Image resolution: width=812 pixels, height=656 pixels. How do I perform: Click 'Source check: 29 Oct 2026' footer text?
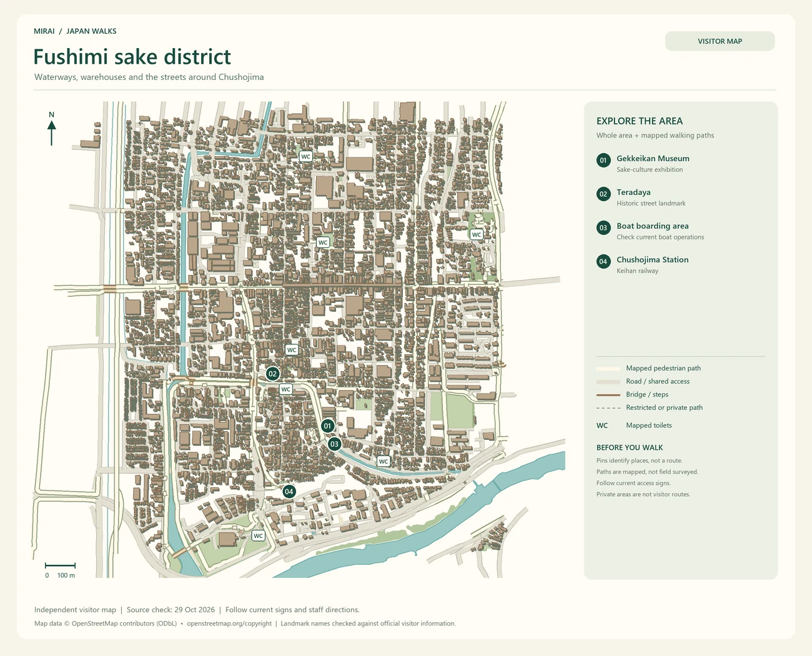click(x=171, y=610)
